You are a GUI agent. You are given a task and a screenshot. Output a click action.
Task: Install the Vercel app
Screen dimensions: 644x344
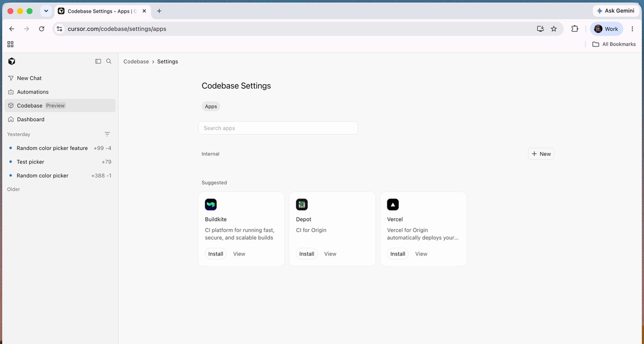(398, 254)
